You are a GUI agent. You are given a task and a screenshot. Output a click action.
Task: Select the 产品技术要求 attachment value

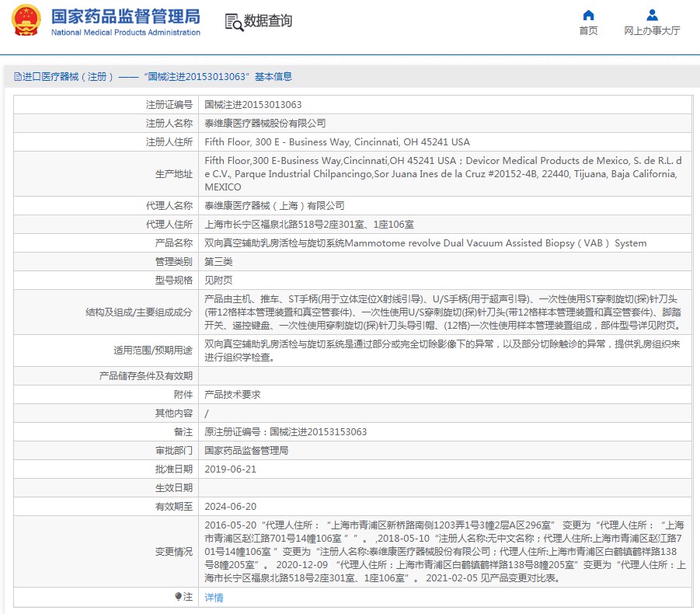[x=232, y=395]
